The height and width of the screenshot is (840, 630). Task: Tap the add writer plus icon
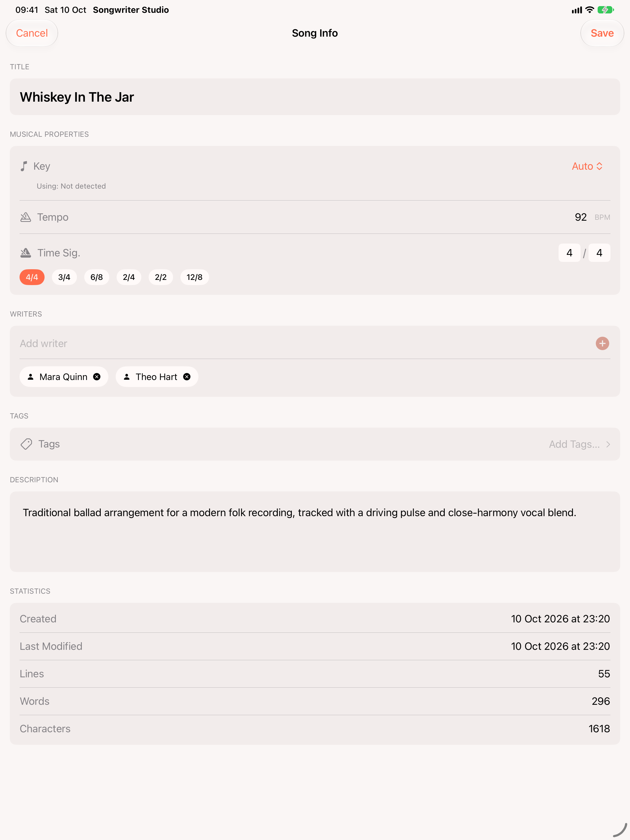pos(602,343)
